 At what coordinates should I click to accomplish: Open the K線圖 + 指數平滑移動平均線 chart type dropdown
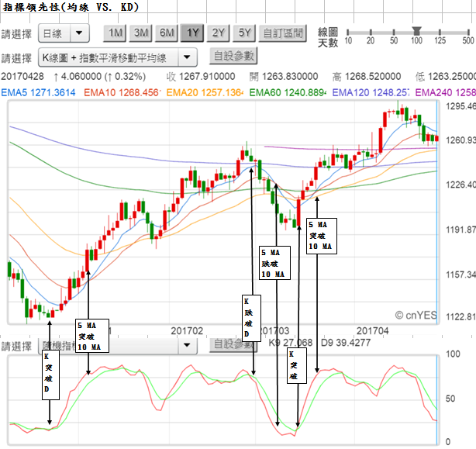(118, 57)
